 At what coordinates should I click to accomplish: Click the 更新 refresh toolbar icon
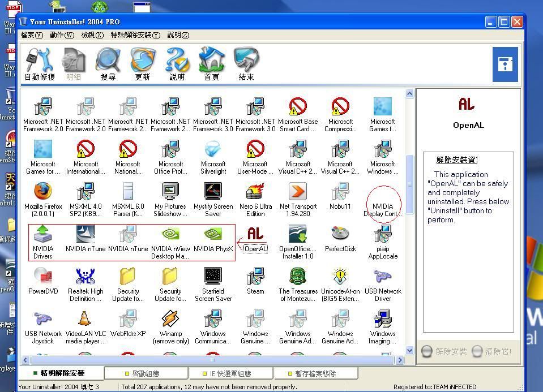point(142,63)
